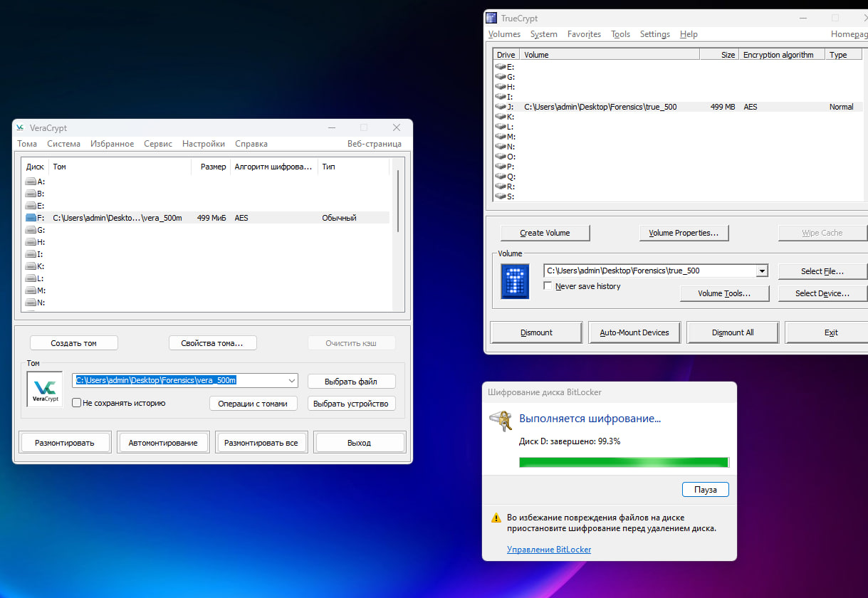Click 'Выбрать файл' button
Image resolution: width=868 pixels, height=598 pixels.
(351, 382)
